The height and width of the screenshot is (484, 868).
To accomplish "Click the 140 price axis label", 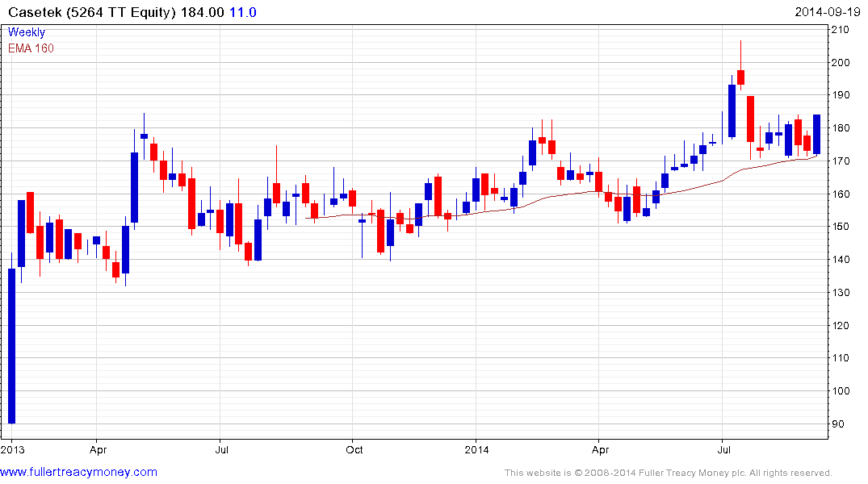I will 841,260.
